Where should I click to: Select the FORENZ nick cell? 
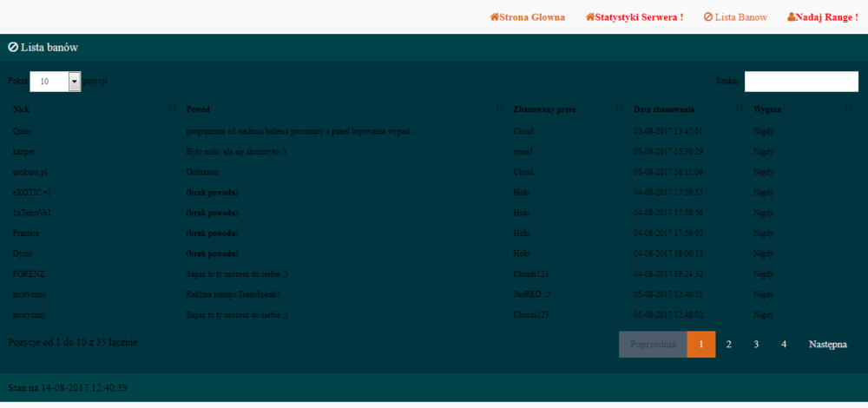[x=29, y=274]
